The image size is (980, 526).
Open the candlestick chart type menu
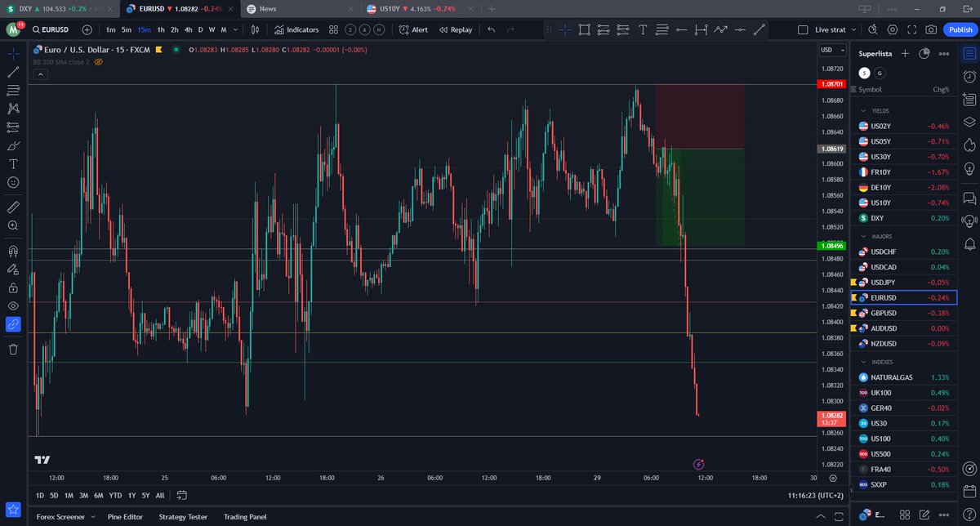255,29
